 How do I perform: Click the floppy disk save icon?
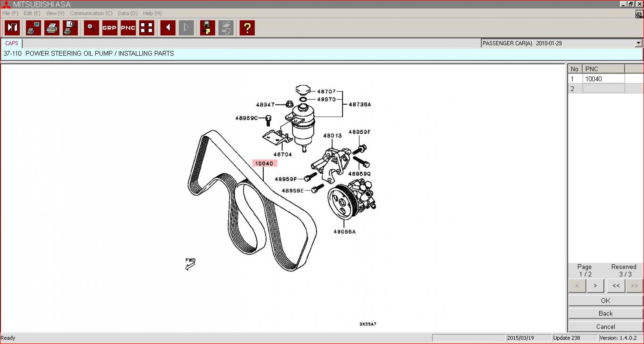[207, 28]
